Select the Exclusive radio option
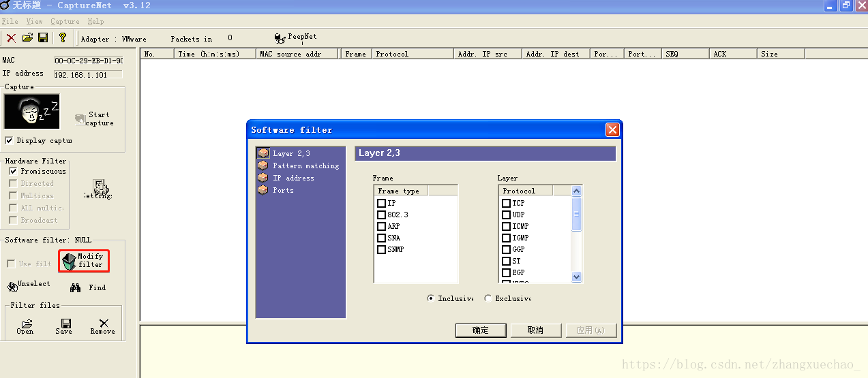The height and width of the screenshot is (378, 868). (488, 298)
